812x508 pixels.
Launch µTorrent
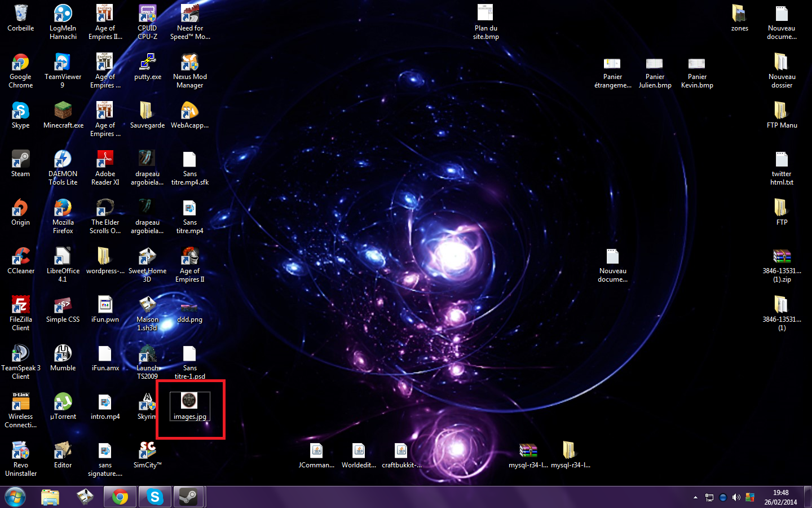click(63, 406)
